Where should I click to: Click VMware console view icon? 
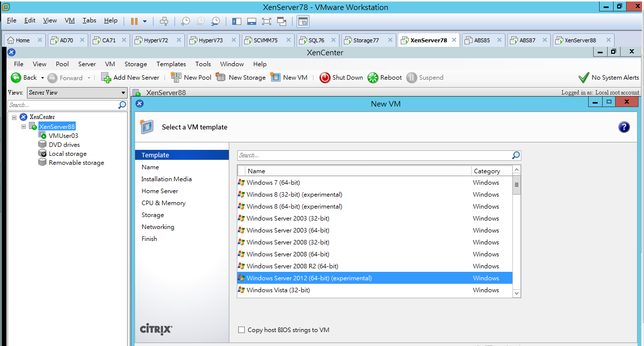303,21
